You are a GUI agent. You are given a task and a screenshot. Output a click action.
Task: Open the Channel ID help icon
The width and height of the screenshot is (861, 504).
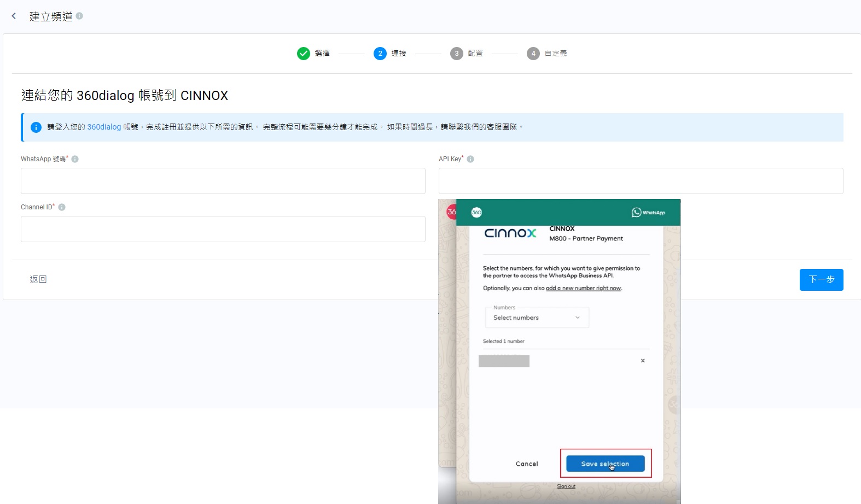[62, 207]
